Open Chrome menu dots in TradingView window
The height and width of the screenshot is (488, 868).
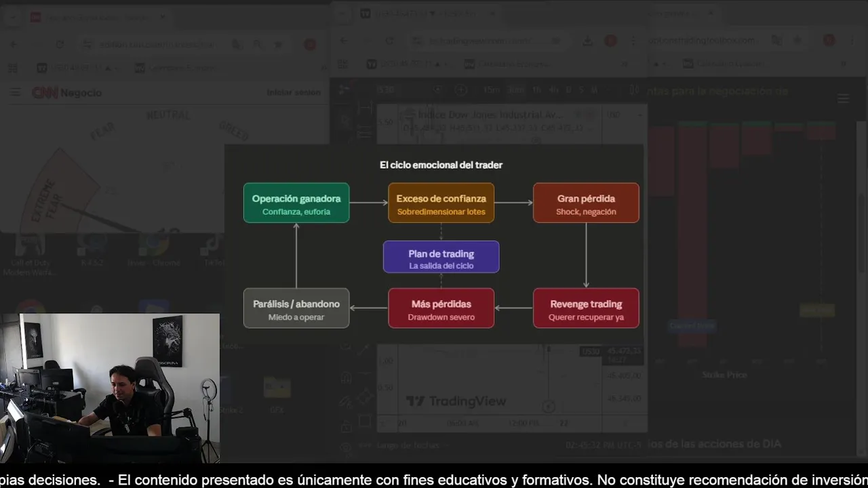click(x=633, y=41)
